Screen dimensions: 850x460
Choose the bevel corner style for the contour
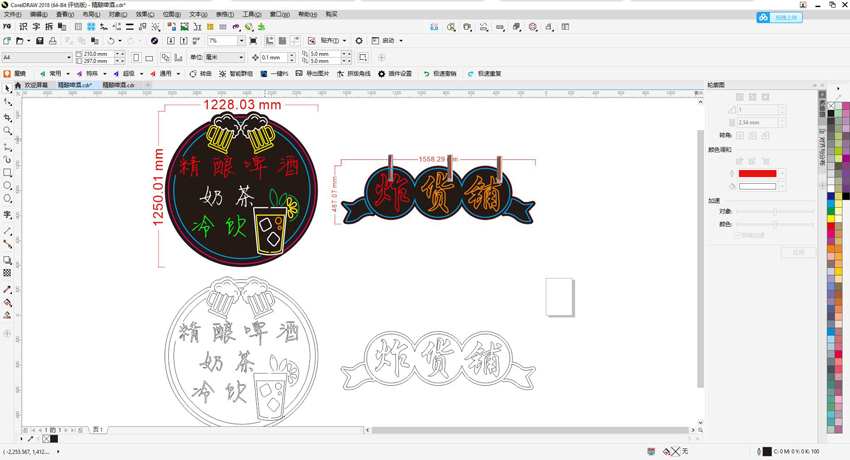coord(765,135)
